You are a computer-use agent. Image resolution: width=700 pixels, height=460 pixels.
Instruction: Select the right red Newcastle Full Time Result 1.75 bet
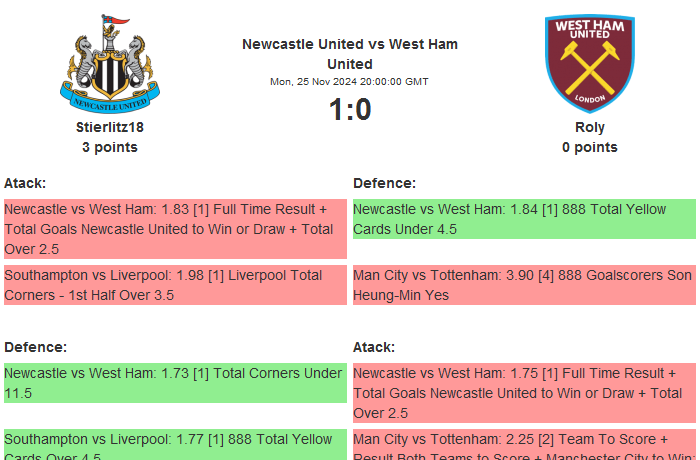pyautogui.click(x=524, y=393)
